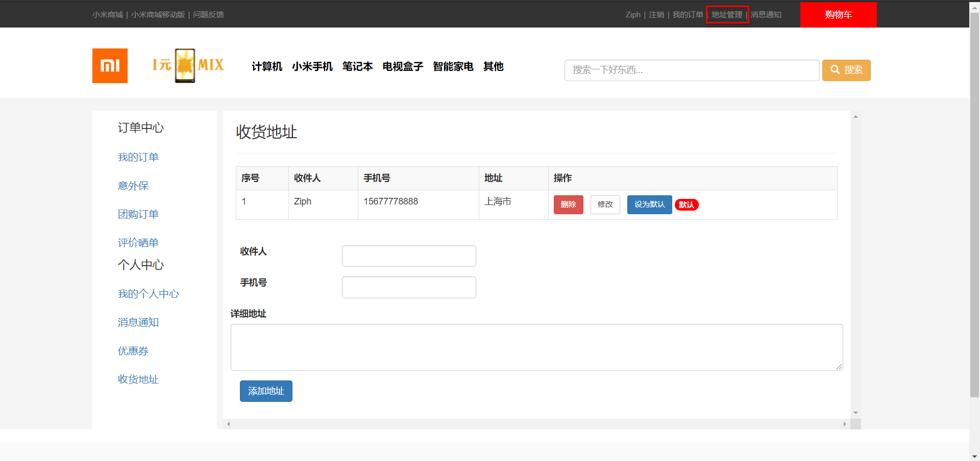Open 我的订单 in sidebar
980x461 pixels.
[138, 157]
